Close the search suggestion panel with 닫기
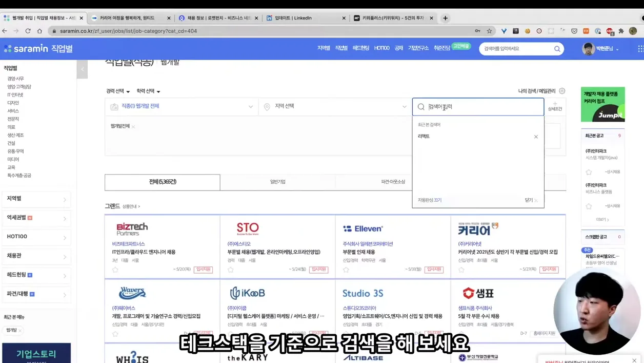This screenshot has width=644, height=363. coord(531,200)
